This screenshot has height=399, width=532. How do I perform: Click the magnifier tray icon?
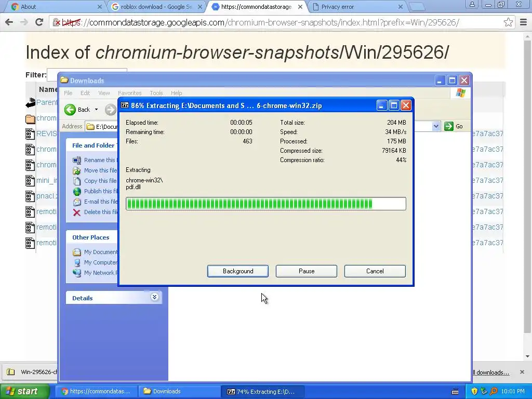click(x=494, y=392)
